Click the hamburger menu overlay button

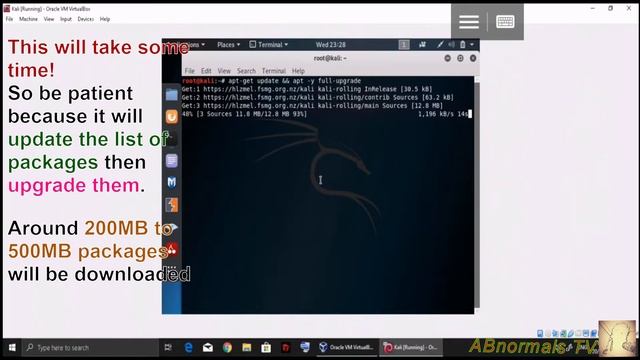click(x=469, y=22)
